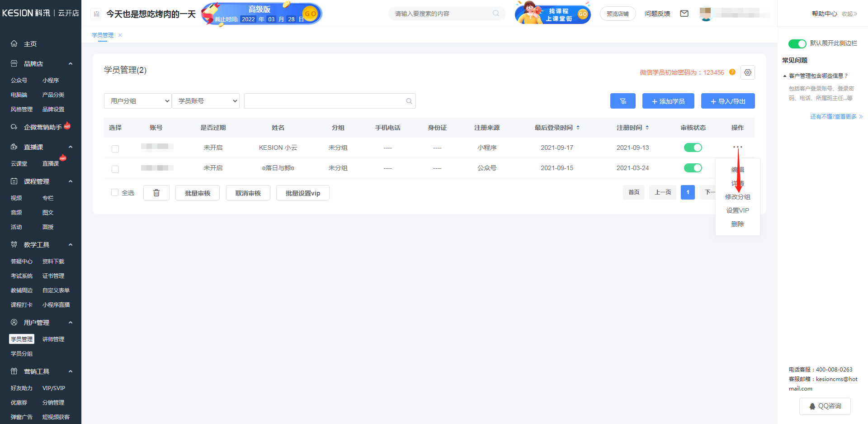
Task: Click 收起 to collapse help sidebar
Action: pos(849,14)
